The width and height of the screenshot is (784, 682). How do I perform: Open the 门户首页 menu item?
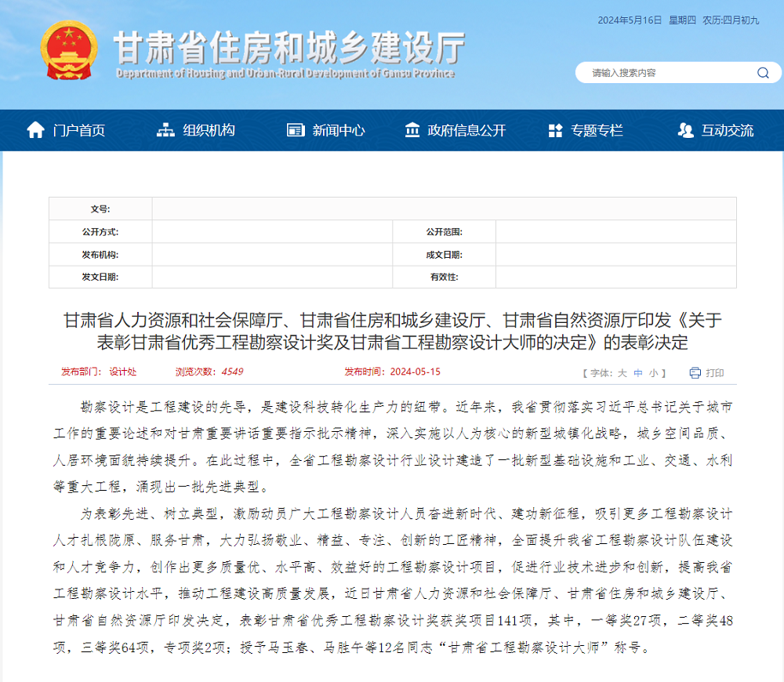coord(79,130)
